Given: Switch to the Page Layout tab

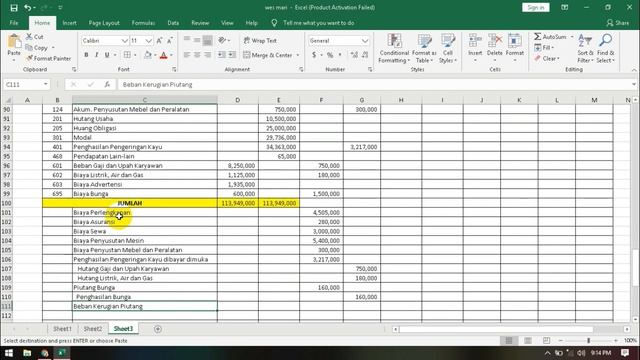Looking at the screenshot, I should tap(104, 23).
